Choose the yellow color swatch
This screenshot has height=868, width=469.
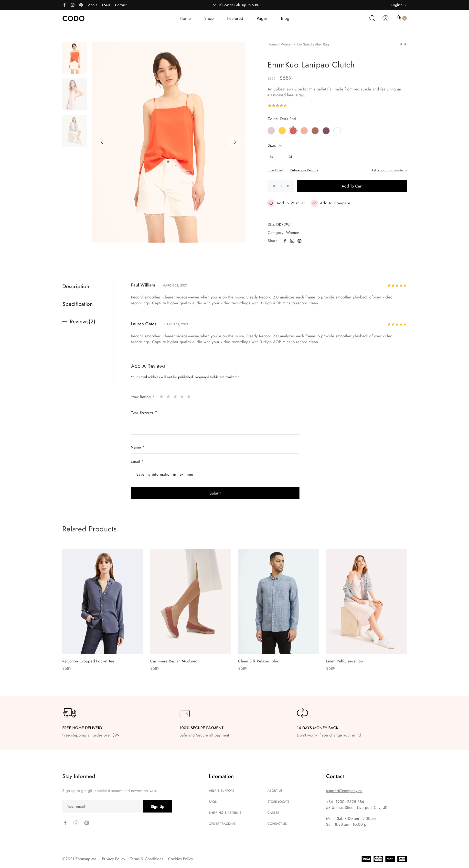(282, 131)
